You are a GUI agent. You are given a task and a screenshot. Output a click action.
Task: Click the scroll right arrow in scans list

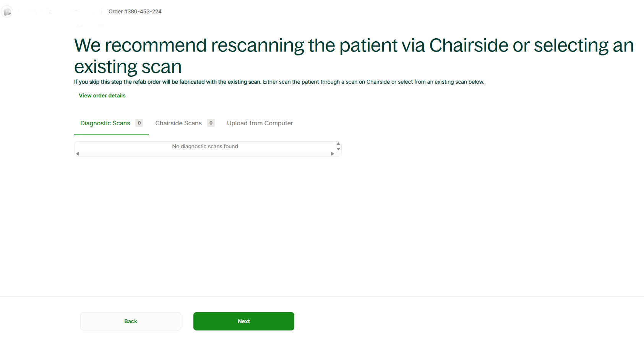333,154
